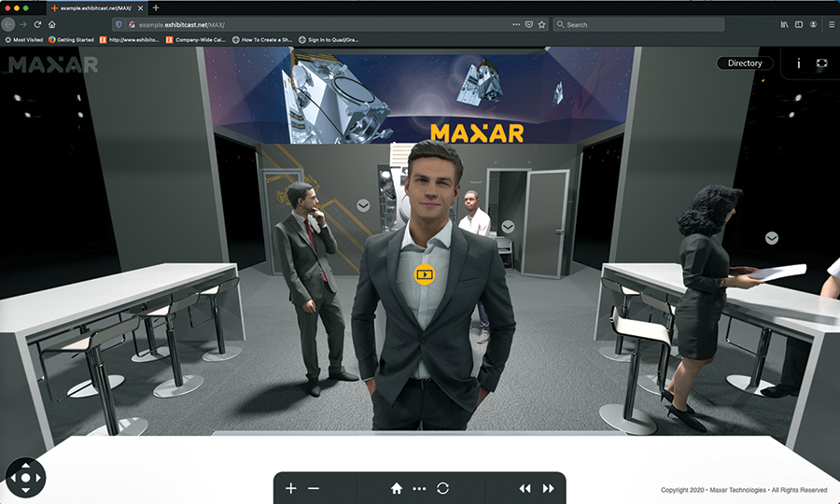The height and width of the screenshot is (504, 840).
Task: Open Company-Wide Cal... bookmark
Action: pyautogui.click(x=196, y=39)
